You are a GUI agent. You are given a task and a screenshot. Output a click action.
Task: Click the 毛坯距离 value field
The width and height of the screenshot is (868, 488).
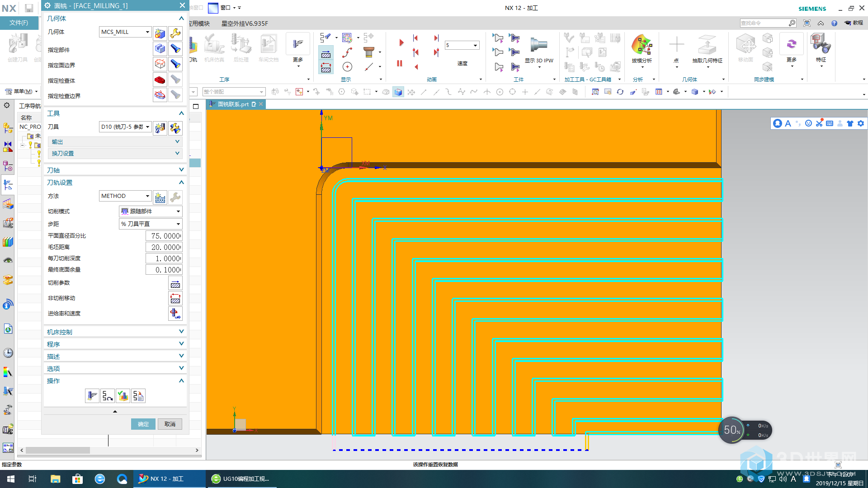[164, 247]
